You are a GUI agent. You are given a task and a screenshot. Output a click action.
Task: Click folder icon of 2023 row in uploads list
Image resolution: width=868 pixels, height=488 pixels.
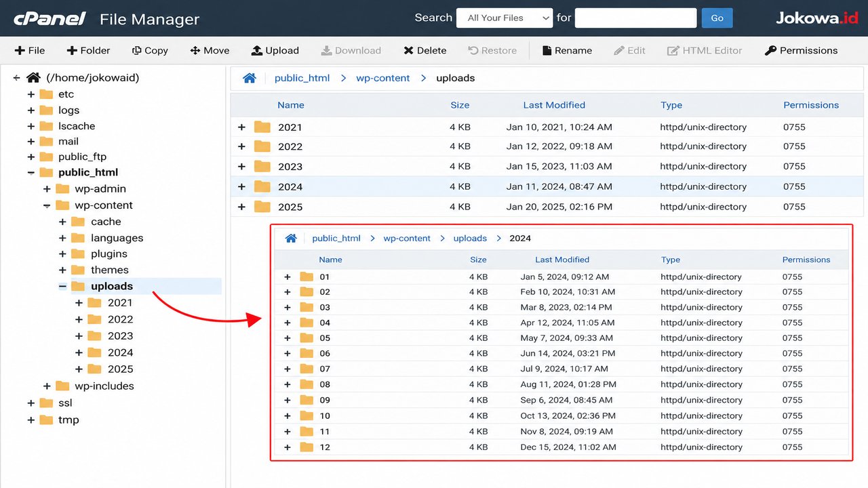[x=262, y=166]
